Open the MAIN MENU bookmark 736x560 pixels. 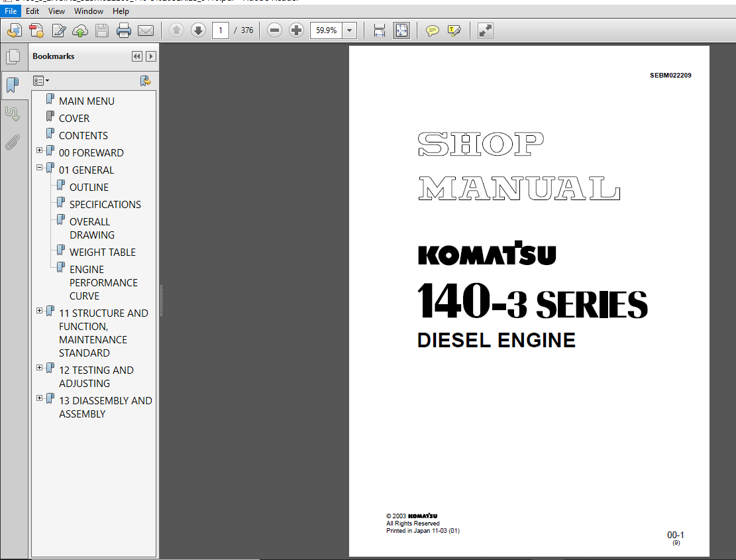pos(86,101)
